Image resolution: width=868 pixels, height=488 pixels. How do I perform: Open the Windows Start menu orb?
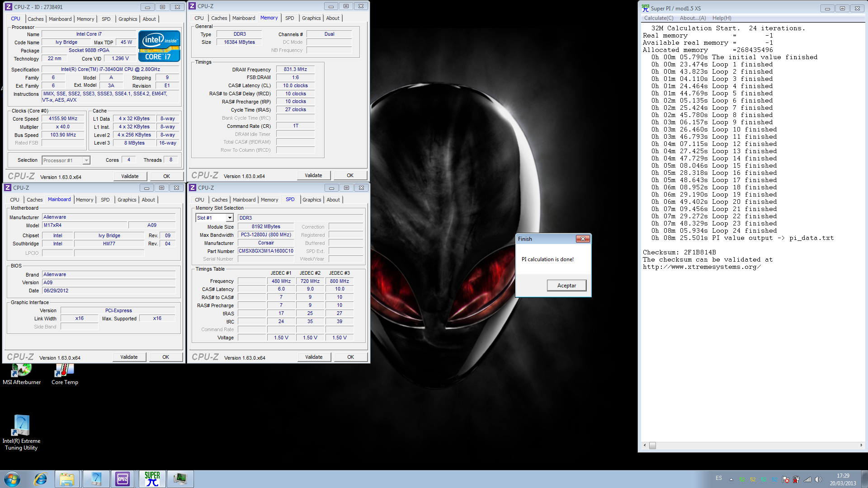click(12, 479)
